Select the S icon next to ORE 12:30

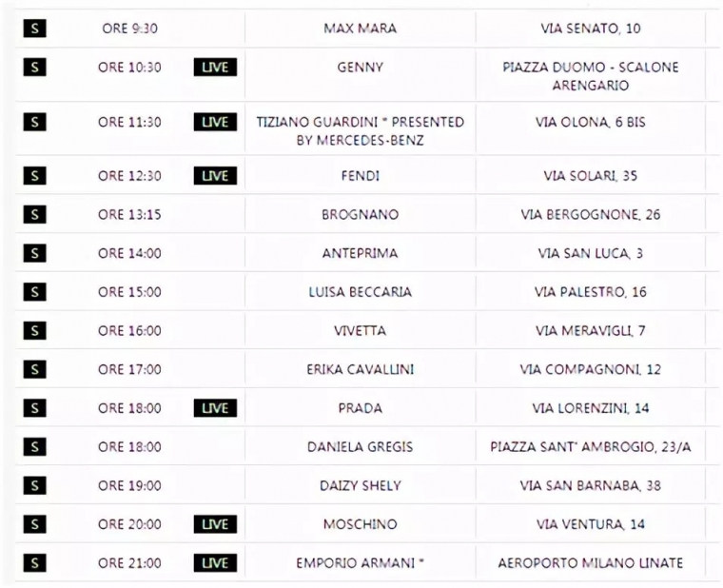tap(35, 176)
